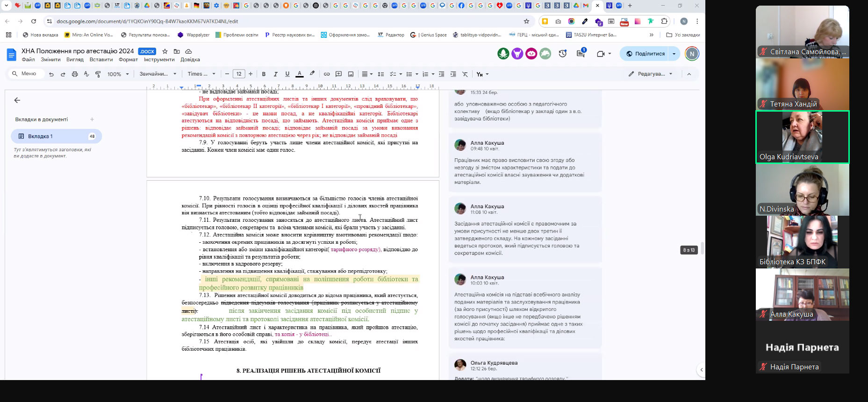Print the document using printer icon
868x402 pixels.
coord(75,74)
